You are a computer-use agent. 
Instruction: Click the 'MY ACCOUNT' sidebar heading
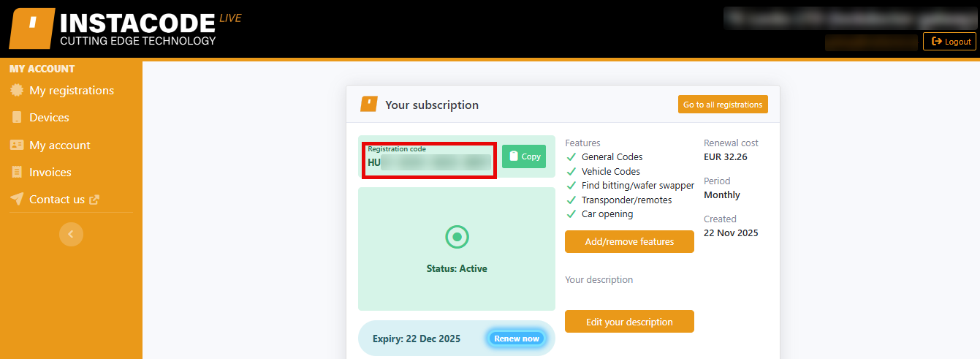tap(42, 69)
